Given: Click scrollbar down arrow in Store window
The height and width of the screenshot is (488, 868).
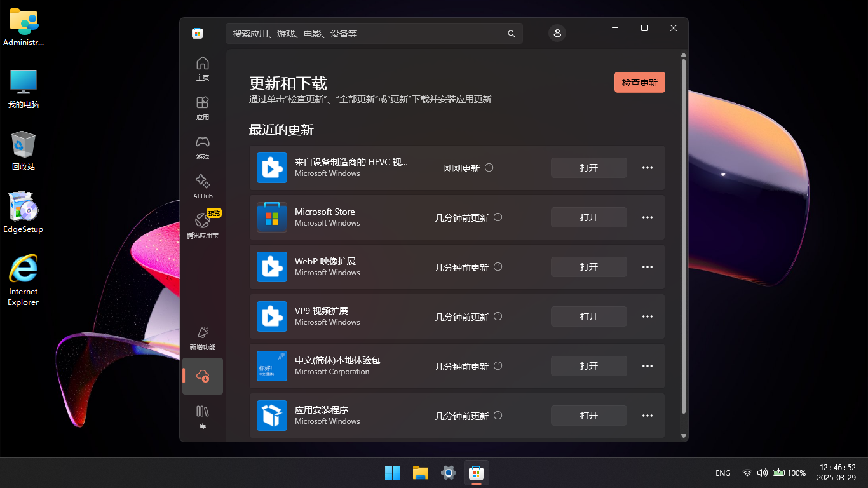Looking at the screenshot, I should coord(684,436).
